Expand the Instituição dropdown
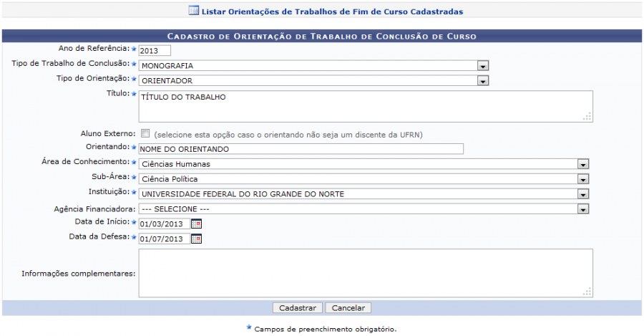644x336 pixels. click(x=583, y=194)
